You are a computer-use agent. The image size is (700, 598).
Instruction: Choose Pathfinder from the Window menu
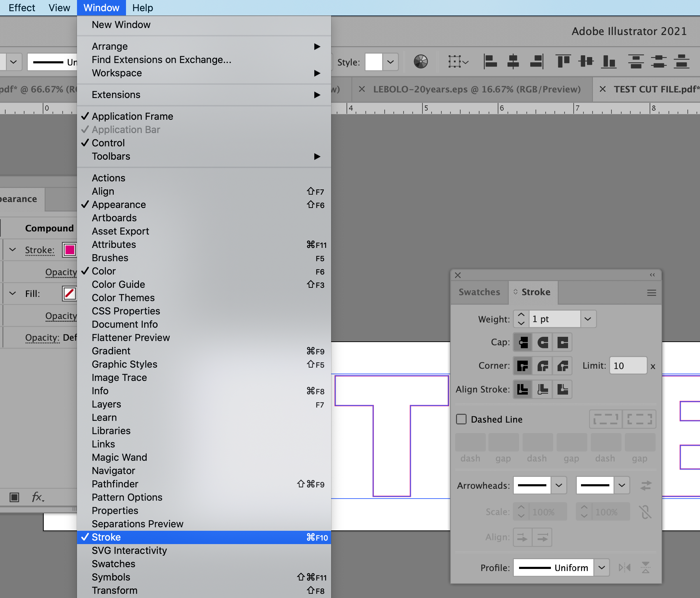[x=115, y=484]
